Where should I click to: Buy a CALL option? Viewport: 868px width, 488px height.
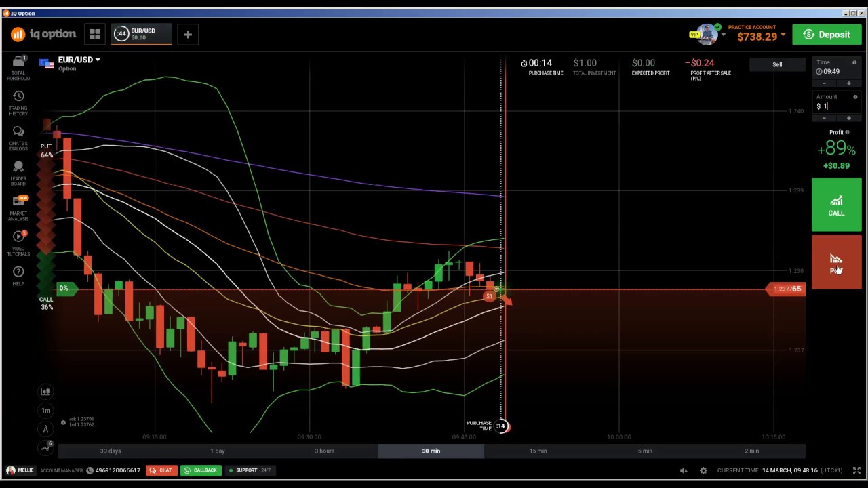(836, 205)
